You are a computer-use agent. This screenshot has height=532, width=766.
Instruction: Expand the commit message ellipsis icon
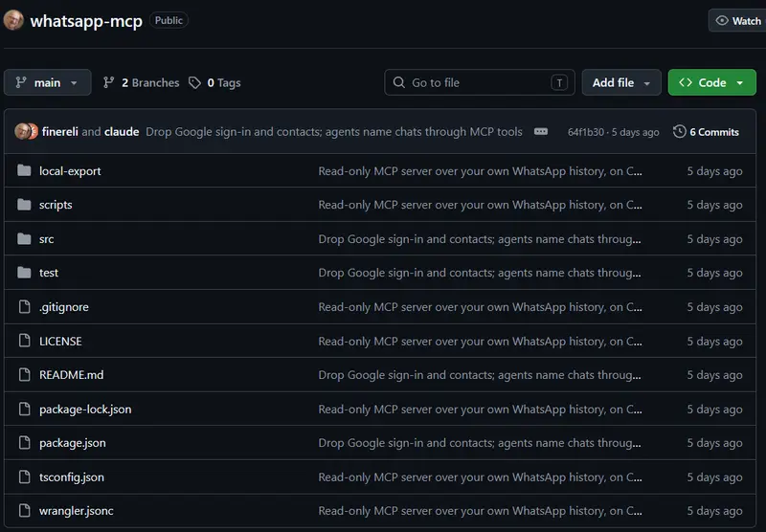541,131
